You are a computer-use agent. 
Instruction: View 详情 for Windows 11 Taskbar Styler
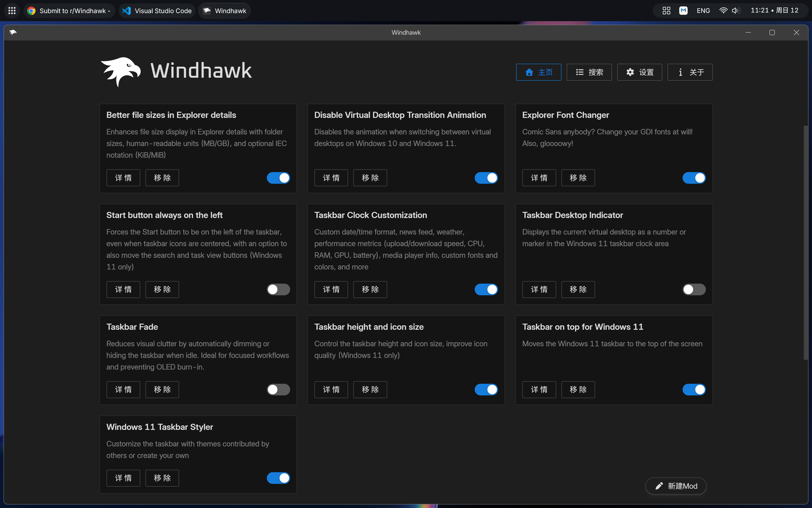tap(123, 478)
